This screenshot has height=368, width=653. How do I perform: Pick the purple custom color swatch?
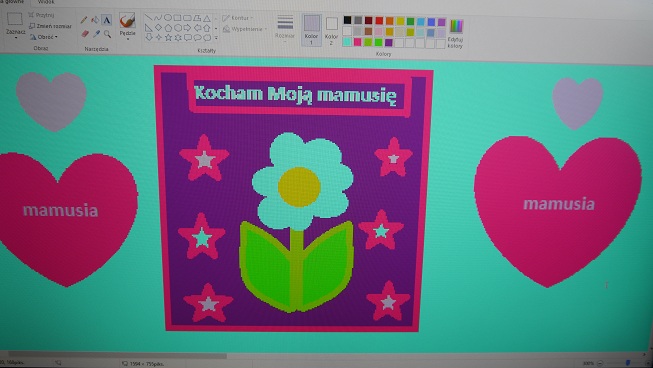pos(389,42)
